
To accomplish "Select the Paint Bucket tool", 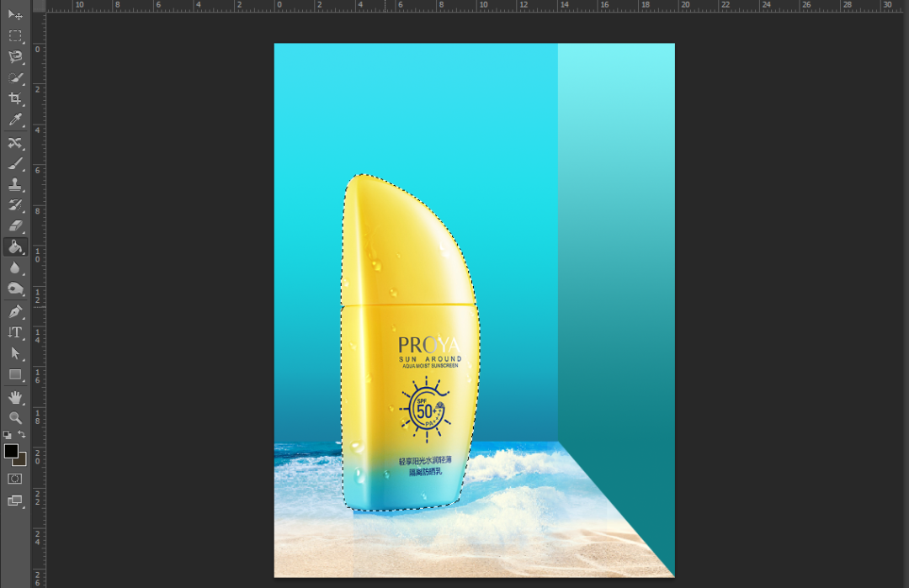I will coord(15,246).
